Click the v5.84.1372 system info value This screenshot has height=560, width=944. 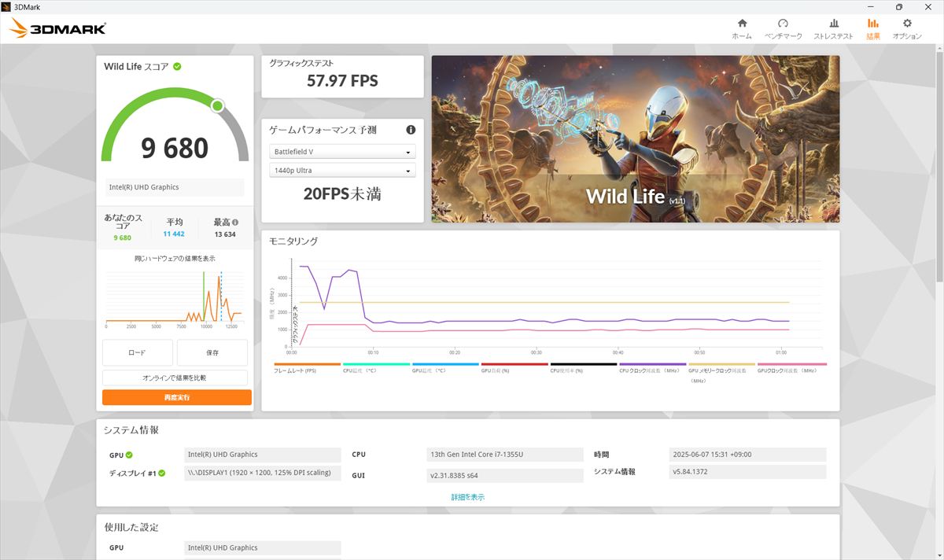tap(747, 472)
